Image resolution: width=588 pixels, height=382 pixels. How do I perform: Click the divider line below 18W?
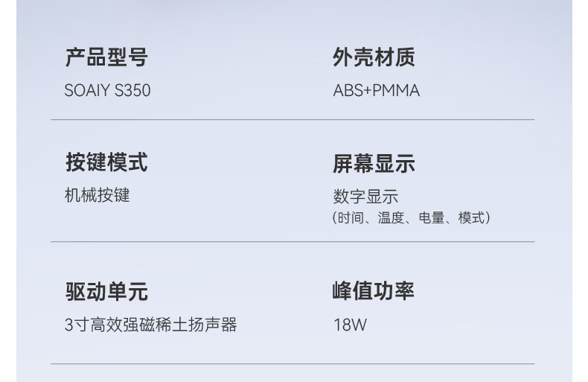(x=293, y=363)
